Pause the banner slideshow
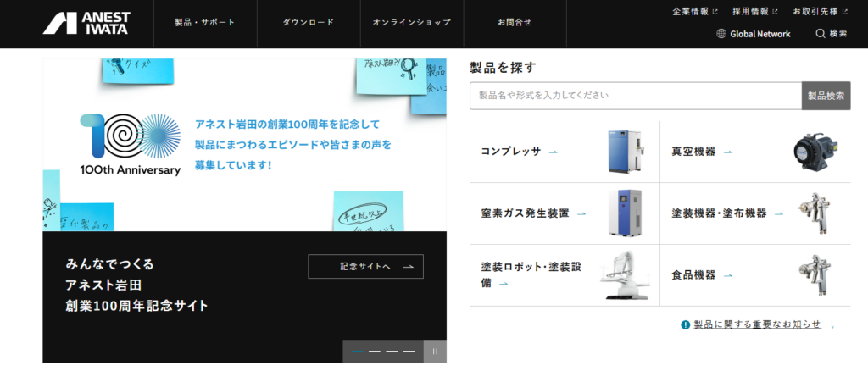The width and height of the screenshot is (868, 371). [435, 352]
